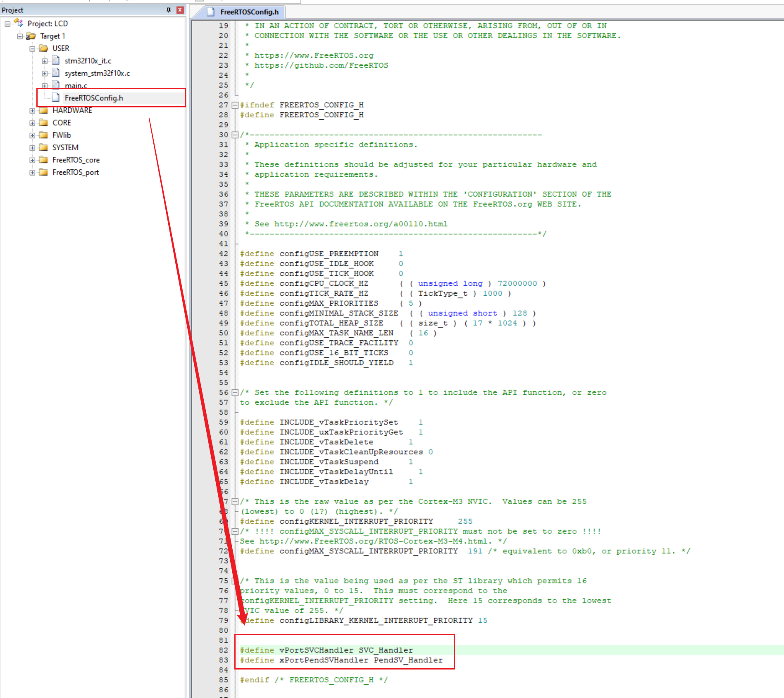Image resolution: width=784 pixels, height=698 pixels.
Task: Expand the CORE group
Action: click(x=32, y=123)
